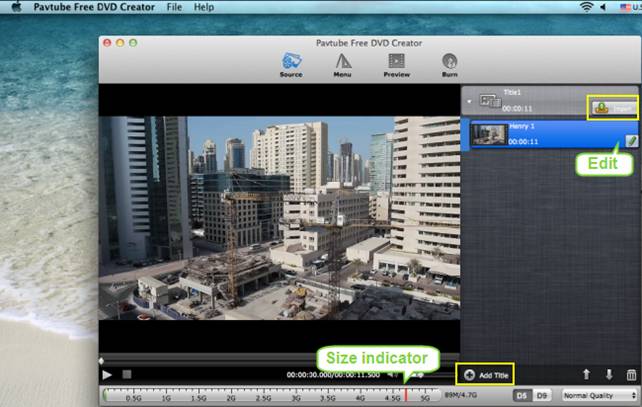This screenshot has height=407, width=642.
Task: Click the playback timecode display
Action: (333, 375)
